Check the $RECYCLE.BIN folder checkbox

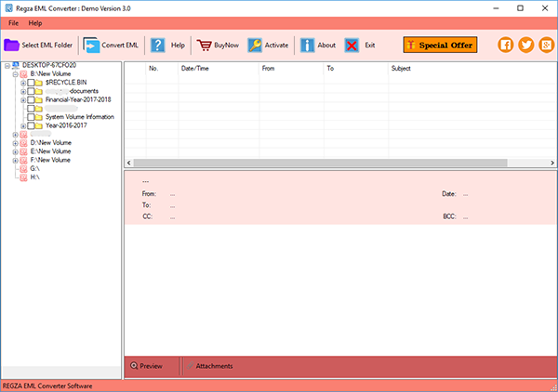[x=31, y=83]
